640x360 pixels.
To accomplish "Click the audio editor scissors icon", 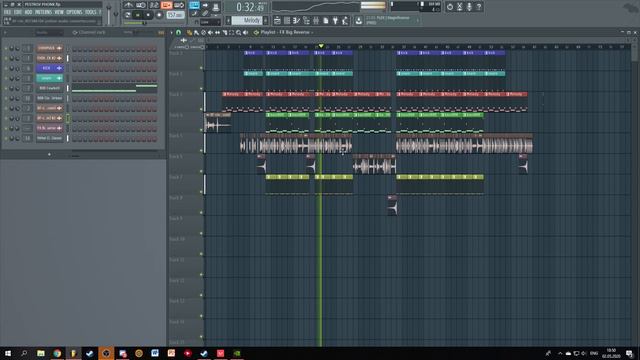I will [460, 7].
